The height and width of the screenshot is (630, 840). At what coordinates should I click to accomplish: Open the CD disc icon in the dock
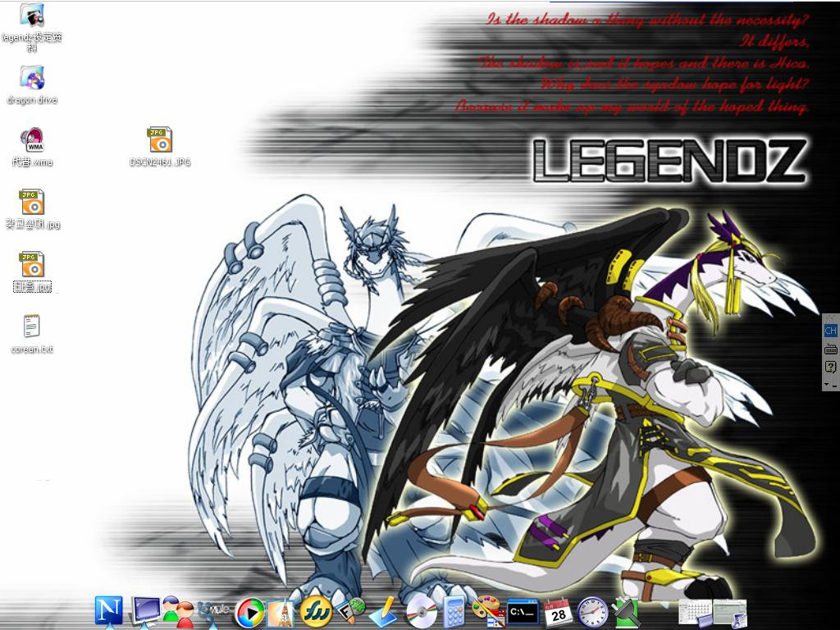tap(421, 612)
